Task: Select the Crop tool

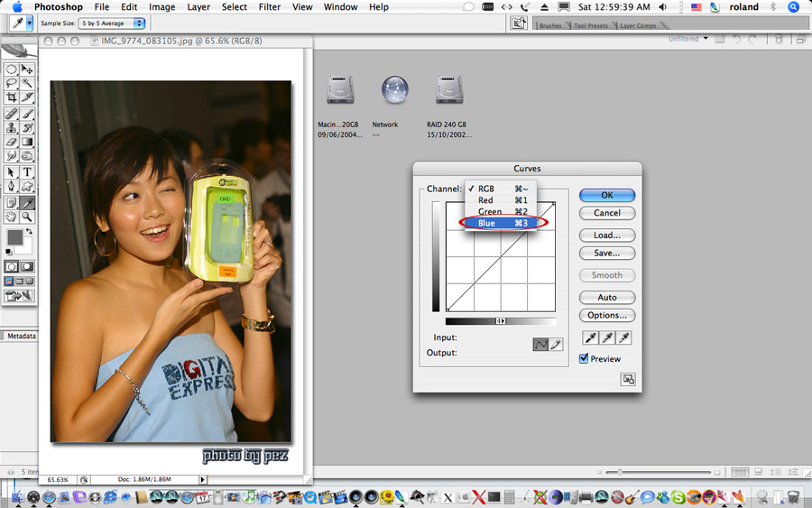Action: tap(12, 97)
